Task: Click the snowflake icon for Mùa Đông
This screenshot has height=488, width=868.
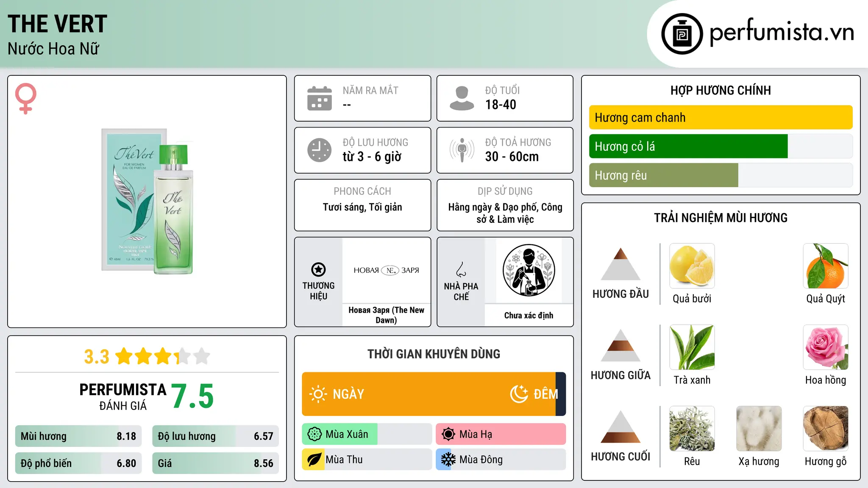Action: 448,460
